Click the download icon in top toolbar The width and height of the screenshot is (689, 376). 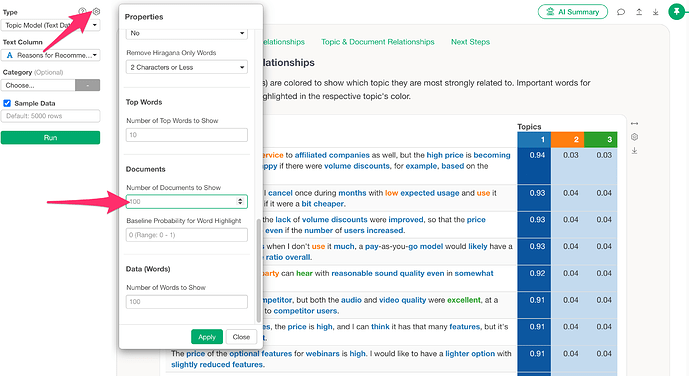click(656, 12)
